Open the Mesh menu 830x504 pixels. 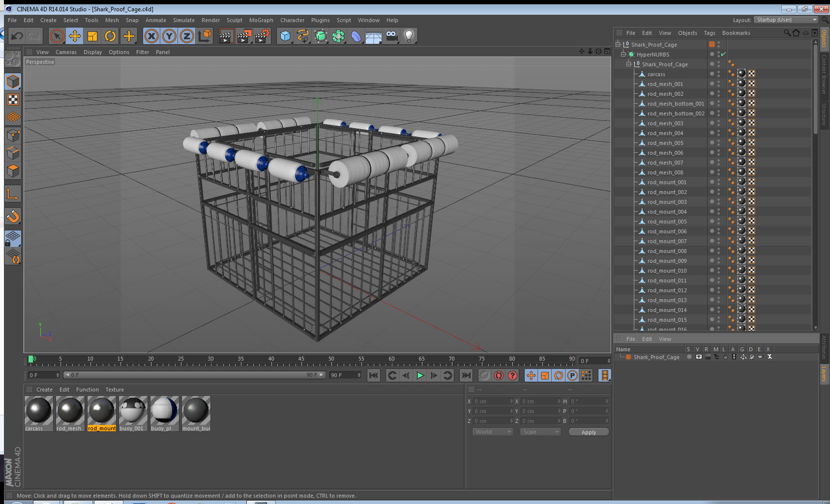point(112,20)
